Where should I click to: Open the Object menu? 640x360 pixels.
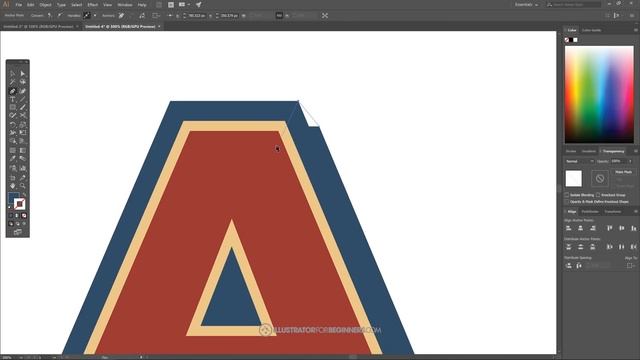coord(45,5)
